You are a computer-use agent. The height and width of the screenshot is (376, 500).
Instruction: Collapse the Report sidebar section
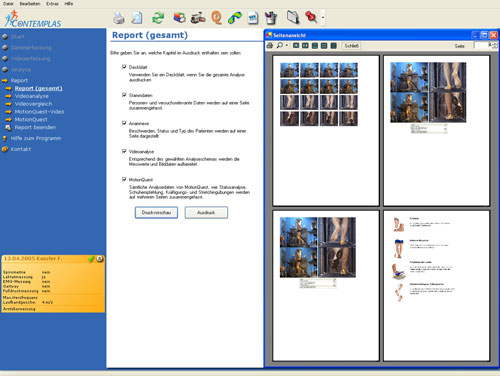19,80
